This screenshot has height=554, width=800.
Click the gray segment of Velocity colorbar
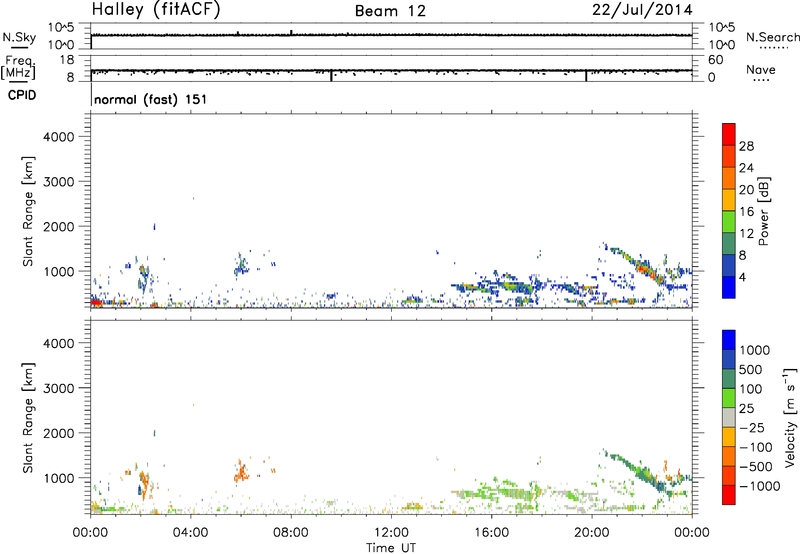(x=729, y=417)
